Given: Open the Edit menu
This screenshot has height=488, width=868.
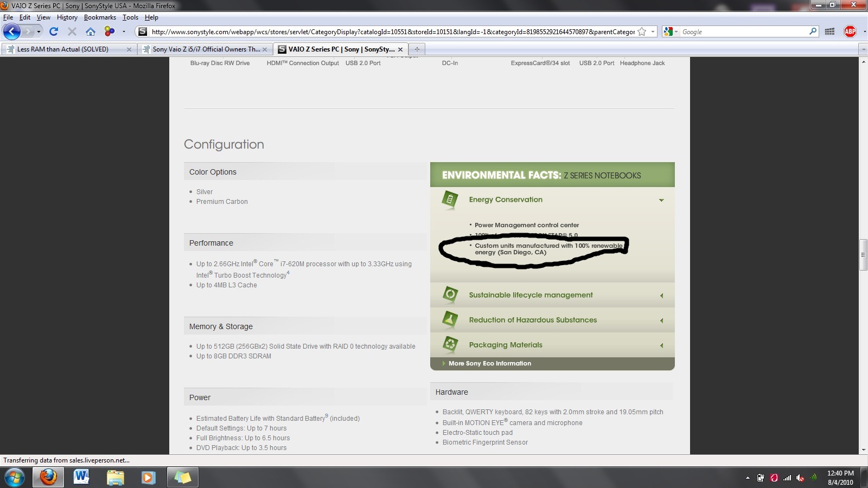Looking at the screenshot, I should 25,17.
